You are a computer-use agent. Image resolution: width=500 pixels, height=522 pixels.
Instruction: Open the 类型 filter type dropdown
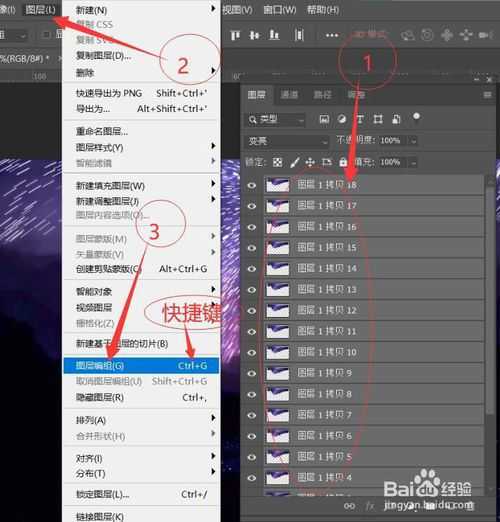coord(276,119)
